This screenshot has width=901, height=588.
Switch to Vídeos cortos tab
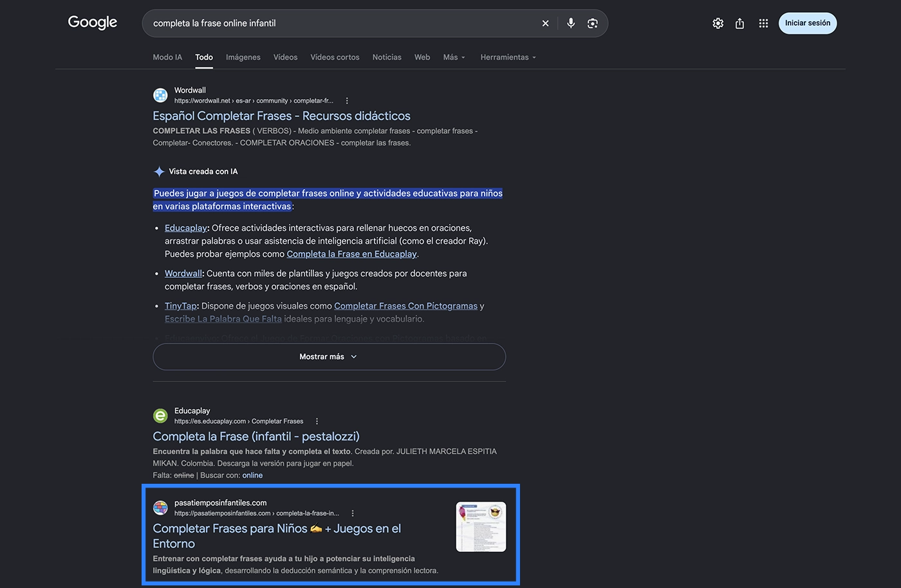[x=335, y=57]
